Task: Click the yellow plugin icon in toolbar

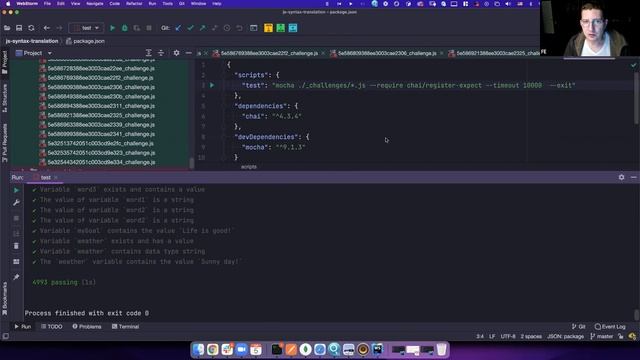Action: coord(268,28)
